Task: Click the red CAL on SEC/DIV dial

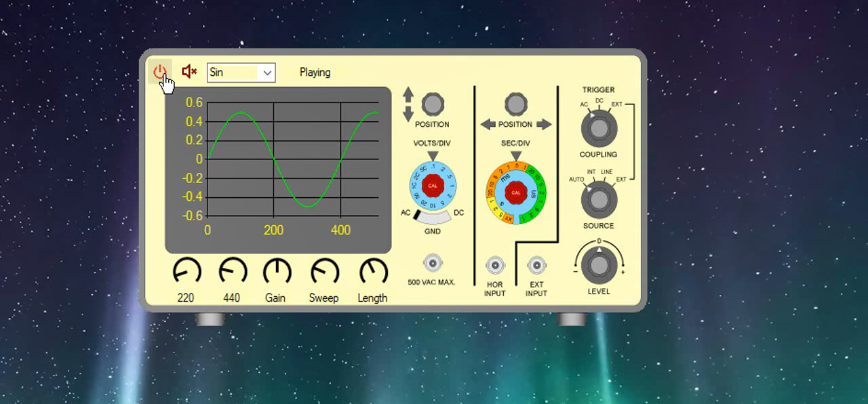Action: pos(516,193)
